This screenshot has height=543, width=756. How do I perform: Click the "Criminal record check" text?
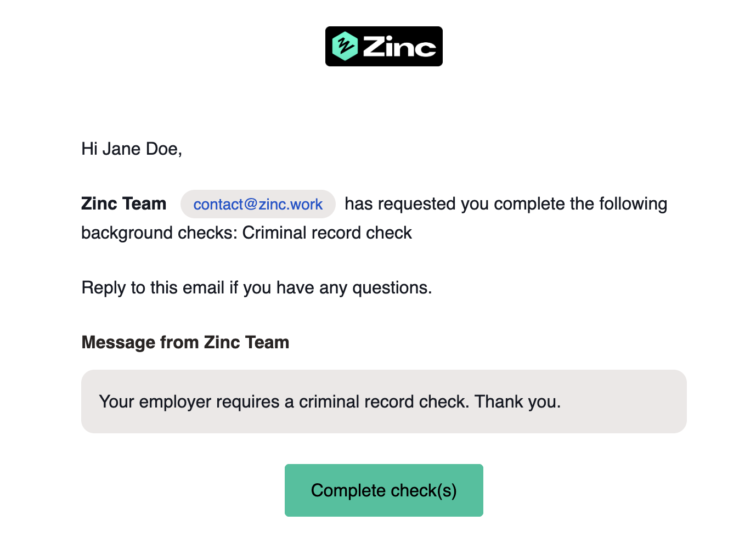coord(327,233)
